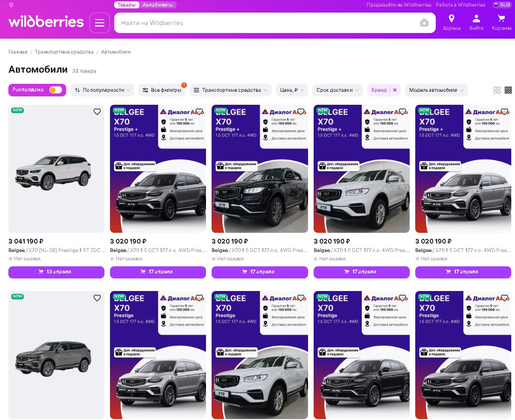This screenshot has height=420, width=515.
Task: Switch to the large tile grid view
Action: 497,90
